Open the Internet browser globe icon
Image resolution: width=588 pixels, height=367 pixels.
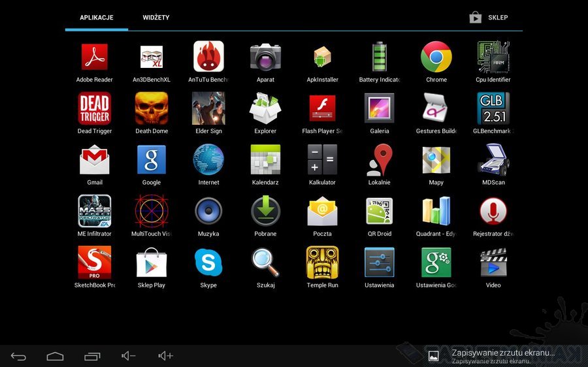pyautogui.click(x=208, y=160)
